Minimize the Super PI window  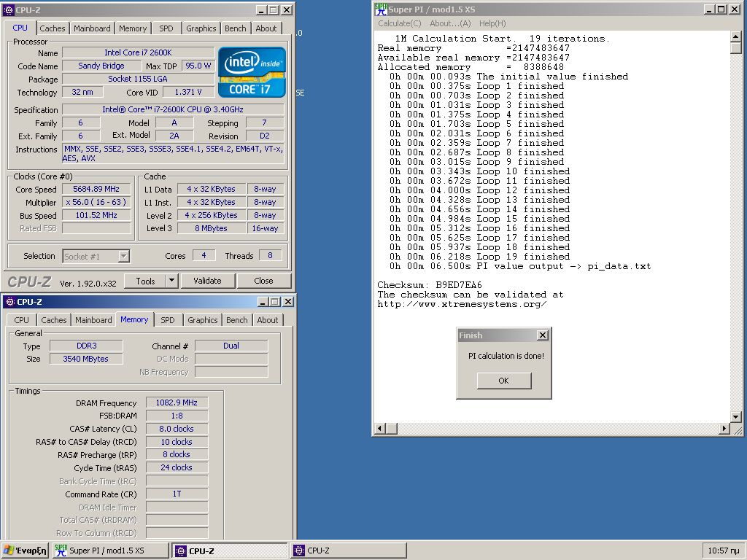click(x=709, y=9)
